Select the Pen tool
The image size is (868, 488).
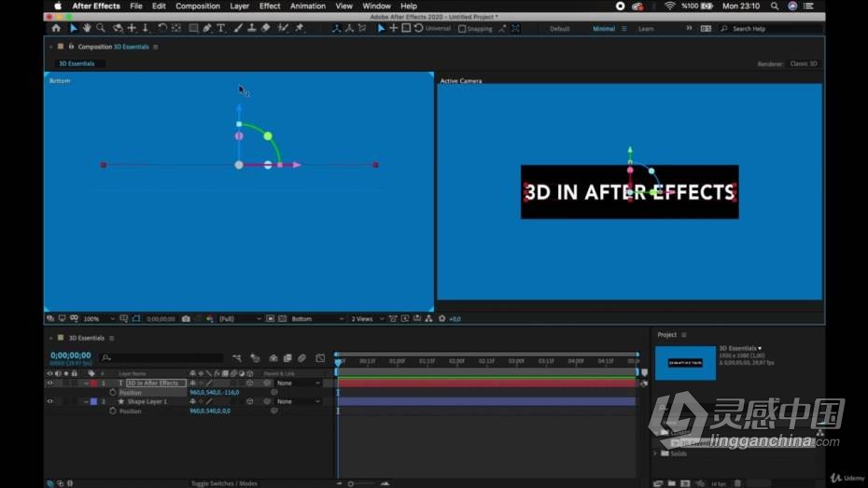click(x=207, y=28)
